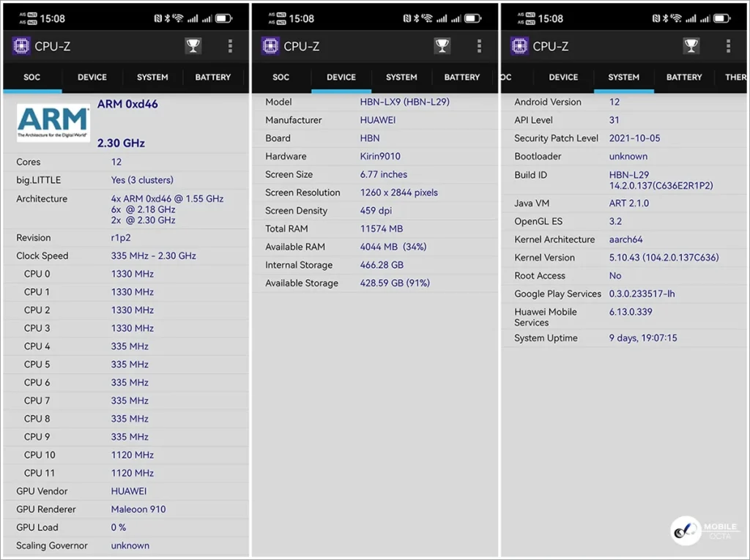
Task: Open the BATTERY tab in the left screen
Action: (x=213, y=77)
